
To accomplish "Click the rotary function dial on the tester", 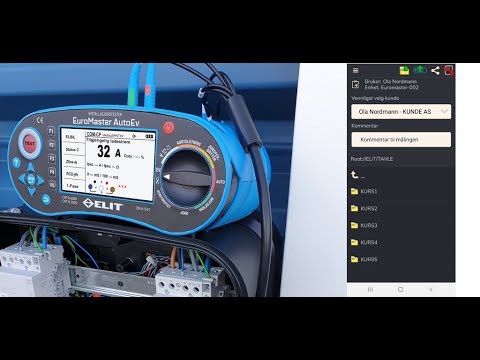I will click(x=187, y=179).
